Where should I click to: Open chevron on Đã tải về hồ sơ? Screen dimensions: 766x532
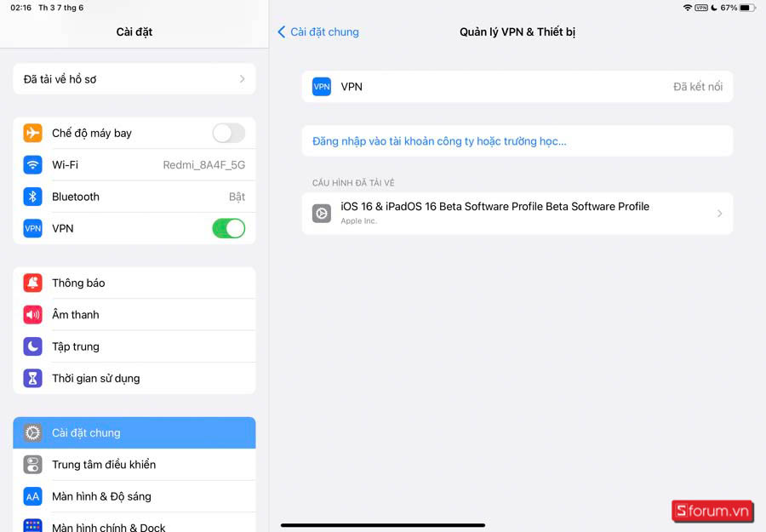coord(243,78)
